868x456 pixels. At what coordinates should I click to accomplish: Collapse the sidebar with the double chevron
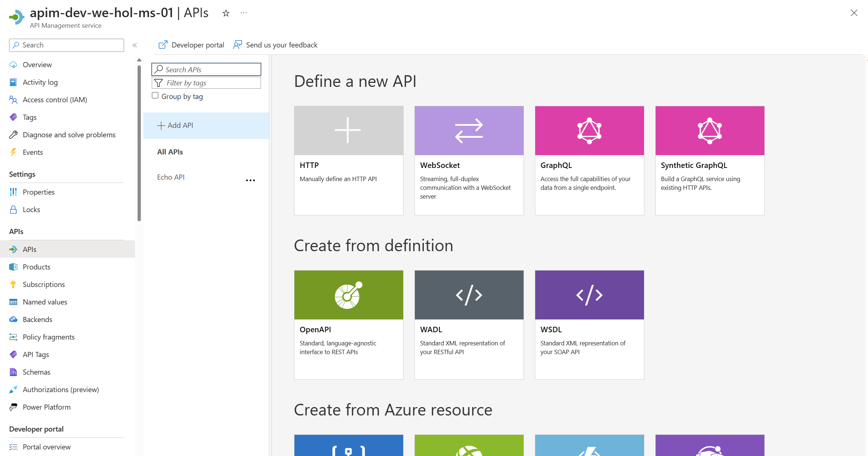pos(135,45)
